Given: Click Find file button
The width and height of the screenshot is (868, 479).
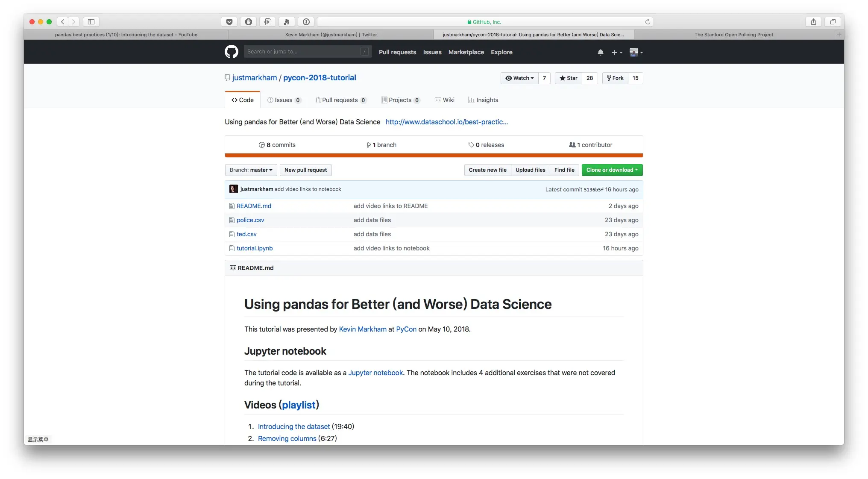Looking at the screenshot, I should (x=564, y=170).
